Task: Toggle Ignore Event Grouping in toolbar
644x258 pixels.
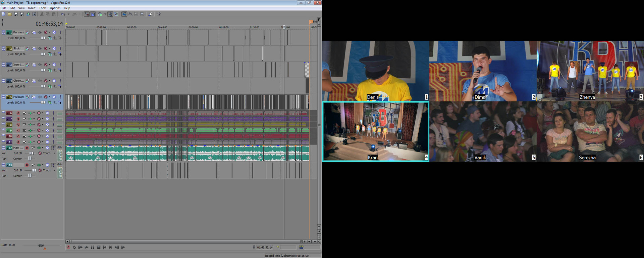Action: pos(116,14)
